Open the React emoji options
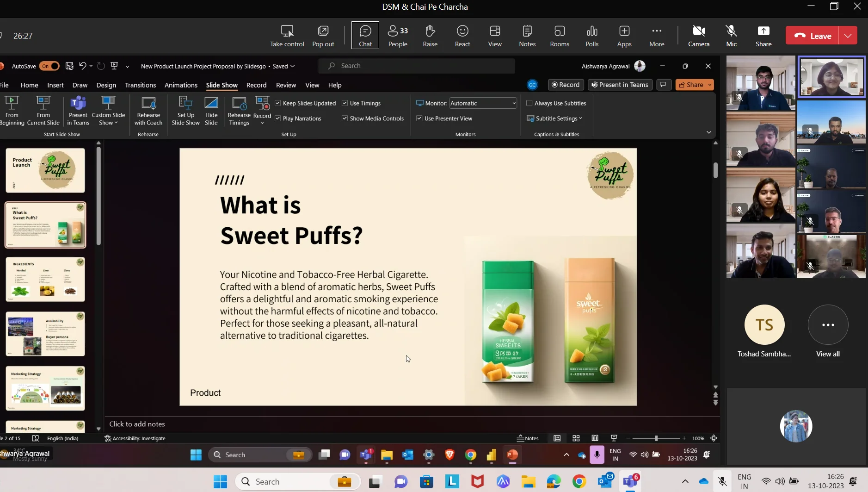Viewport: 868px width, 492px height. point(462,36)
